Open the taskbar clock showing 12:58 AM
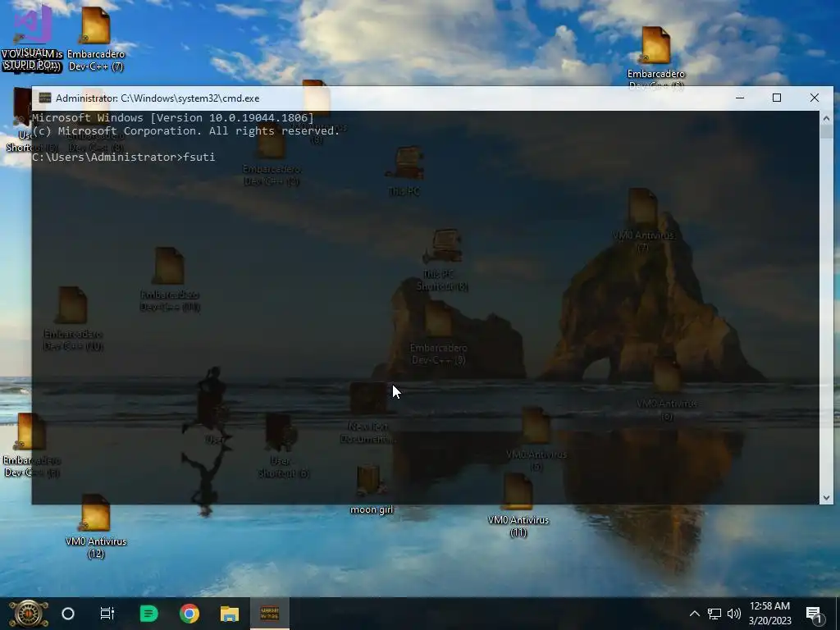 pos(769,614)
